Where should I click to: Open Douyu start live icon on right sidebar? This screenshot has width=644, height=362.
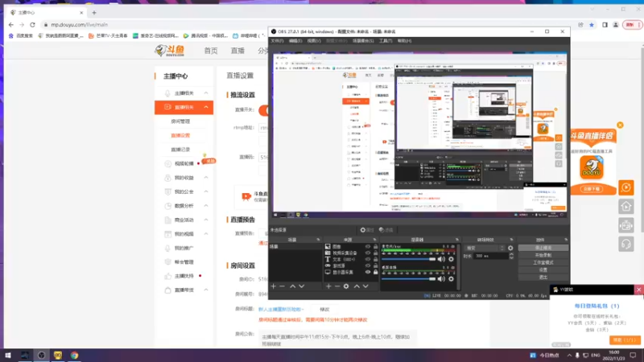[x=626, y=187]
